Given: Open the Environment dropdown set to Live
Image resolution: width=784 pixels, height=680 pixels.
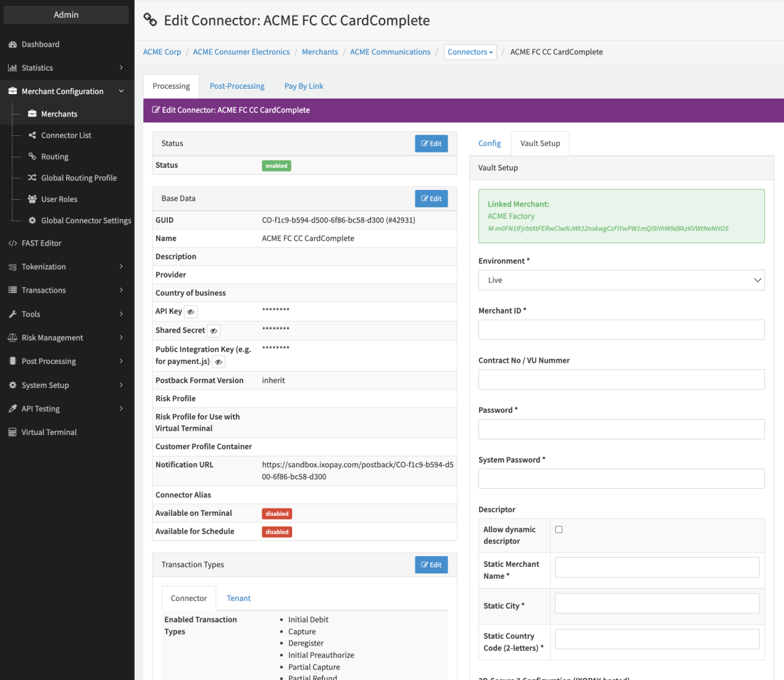Looking at the screenshot, I should tap(621, 280).
